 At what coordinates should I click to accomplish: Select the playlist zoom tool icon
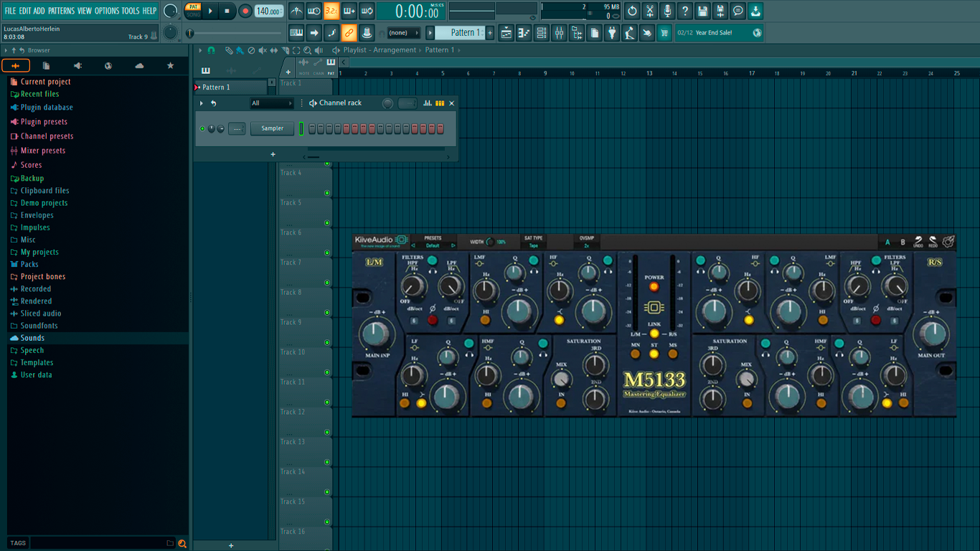click(x=307, y=50)
